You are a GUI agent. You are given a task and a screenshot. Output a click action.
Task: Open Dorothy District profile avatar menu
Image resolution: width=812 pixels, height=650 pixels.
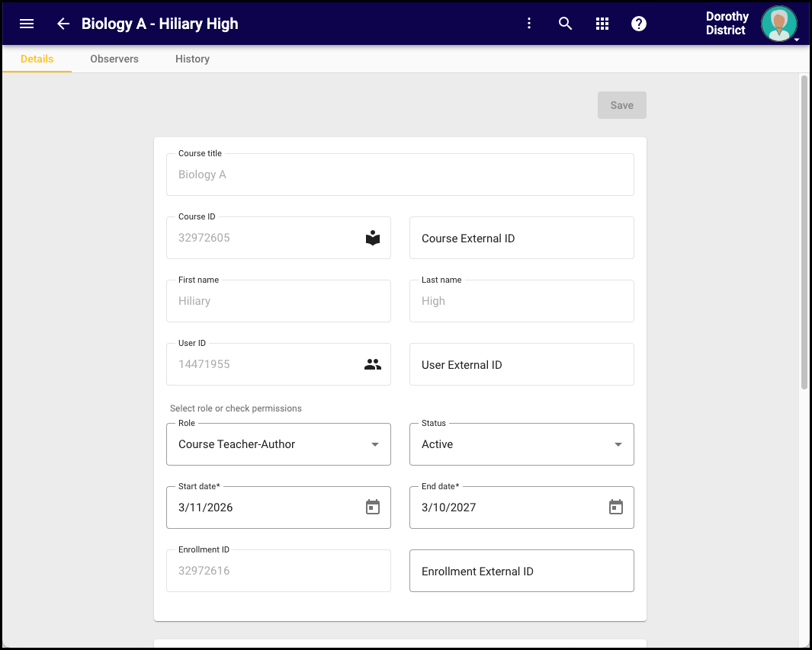point(778,24)
